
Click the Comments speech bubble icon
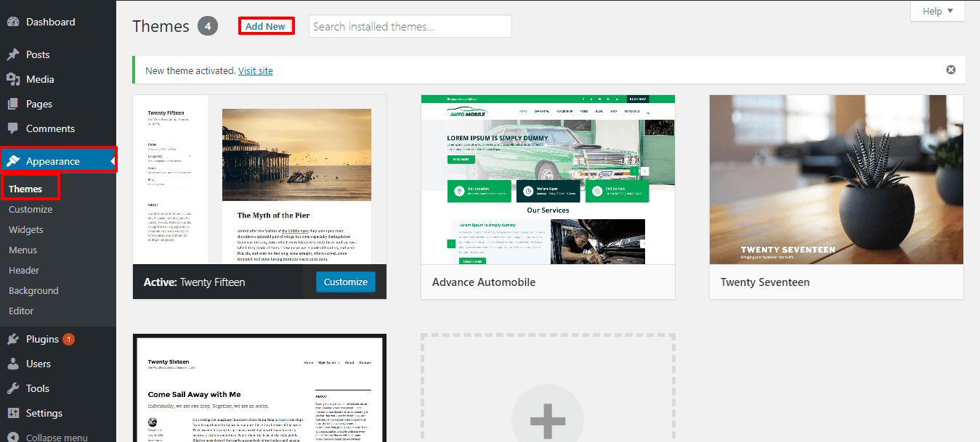point(13,128)
